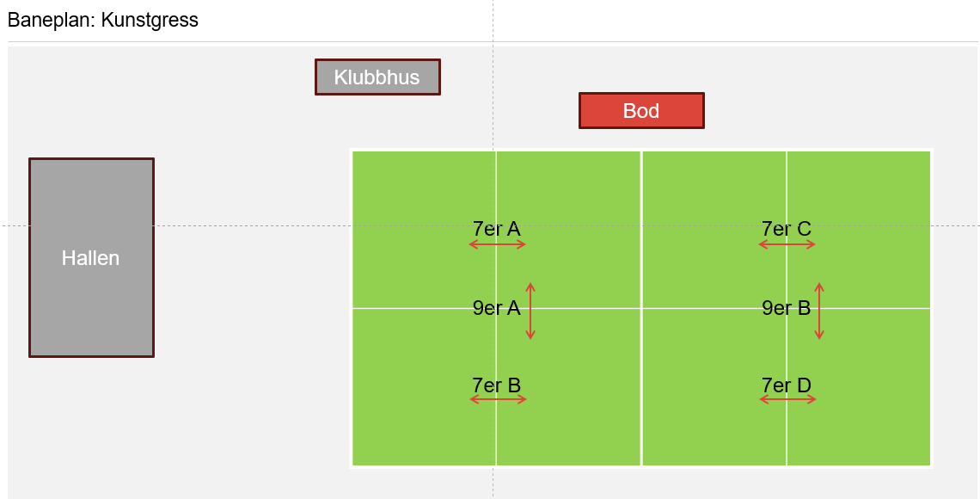980x499 pixels.
Task: Click the title text Baneplan: Kunstgress
Action: (103, 21)
